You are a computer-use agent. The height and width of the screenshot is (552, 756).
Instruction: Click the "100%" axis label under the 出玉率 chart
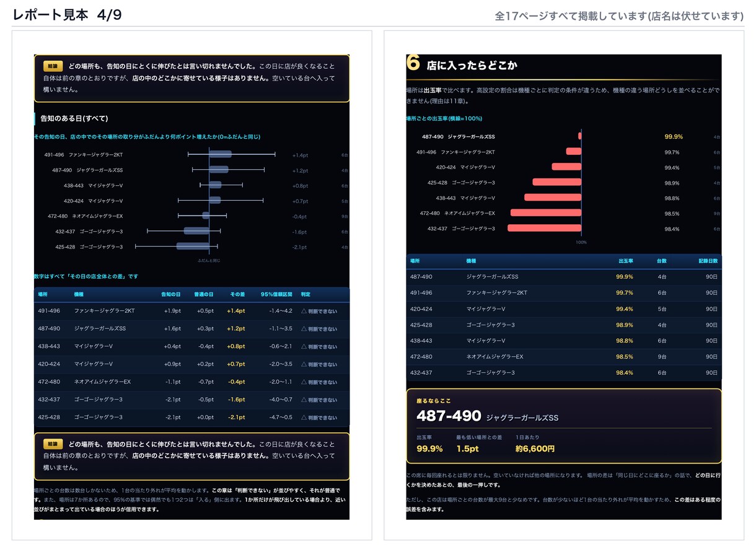point(581,242)
